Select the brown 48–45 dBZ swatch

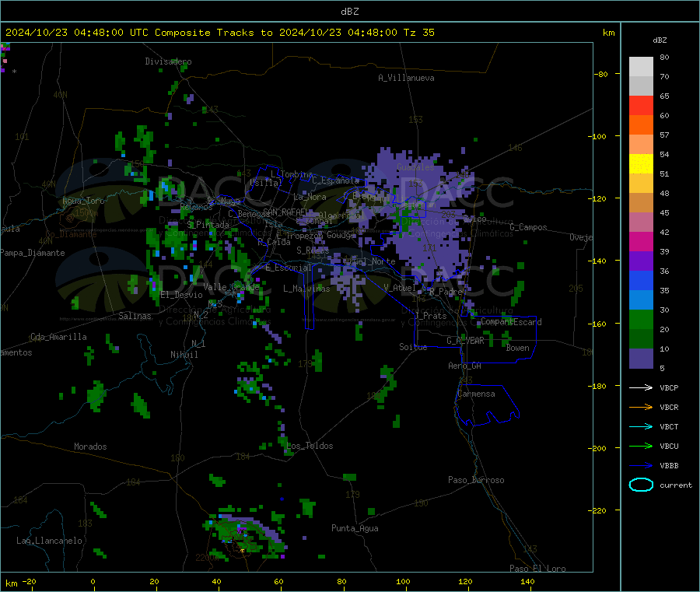[641, 203]
